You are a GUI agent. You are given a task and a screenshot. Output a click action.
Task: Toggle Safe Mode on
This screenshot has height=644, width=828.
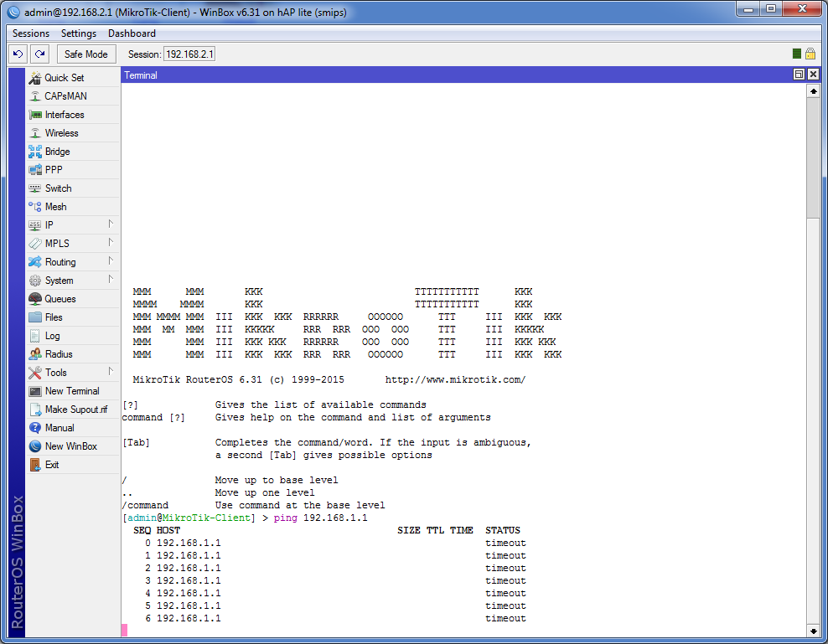pyautogui.click(x=86, y=54)
